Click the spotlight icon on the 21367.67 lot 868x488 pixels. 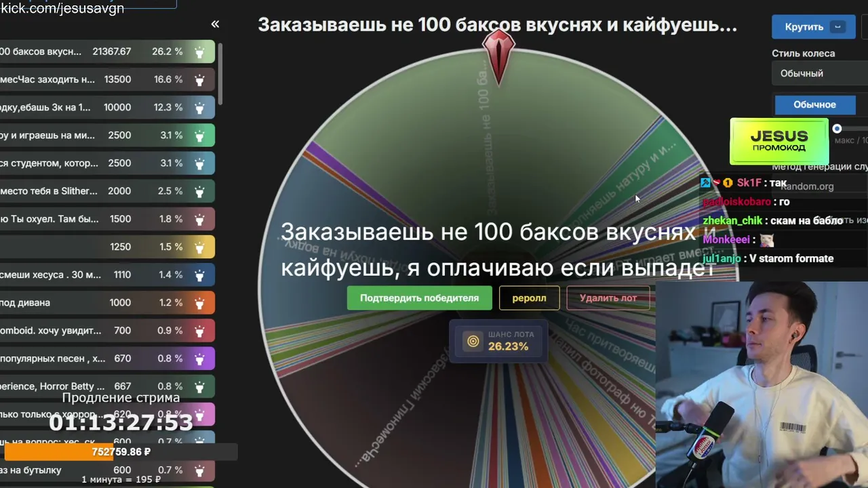pyautogui.click(x=199, y=52)
